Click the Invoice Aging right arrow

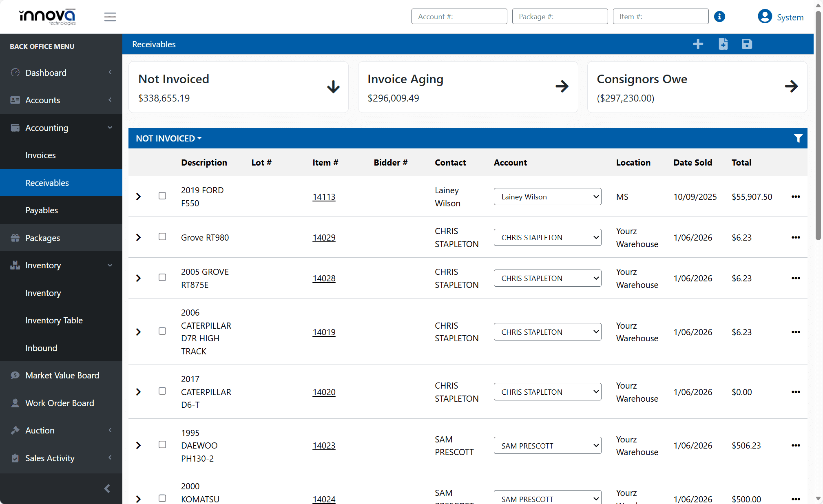[562, 86]
